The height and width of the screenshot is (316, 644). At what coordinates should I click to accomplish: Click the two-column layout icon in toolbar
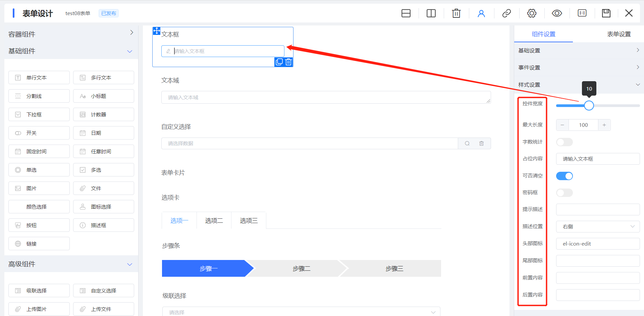tap(431, 13)
